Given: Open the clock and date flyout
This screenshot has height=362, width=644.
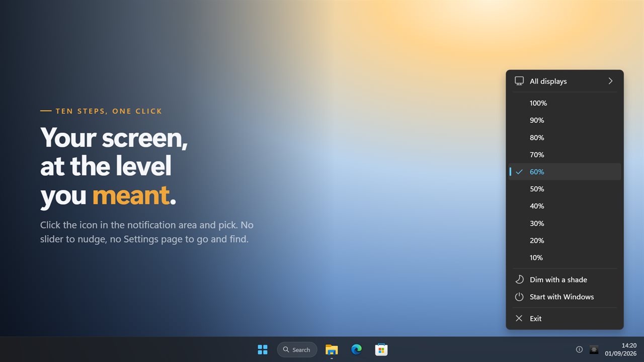Looking at the screenshot, I should click(622, 349).
